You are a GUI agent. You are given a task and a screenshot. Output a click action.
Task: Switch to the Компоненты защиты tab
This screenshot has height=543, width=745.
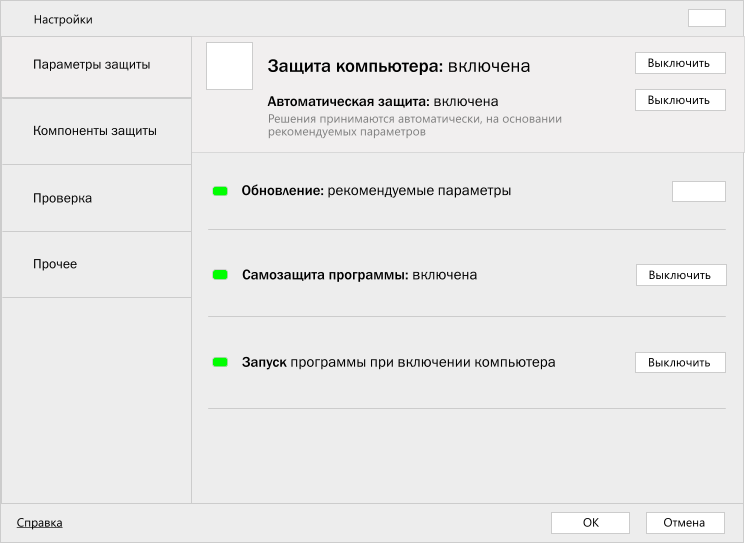94,131
